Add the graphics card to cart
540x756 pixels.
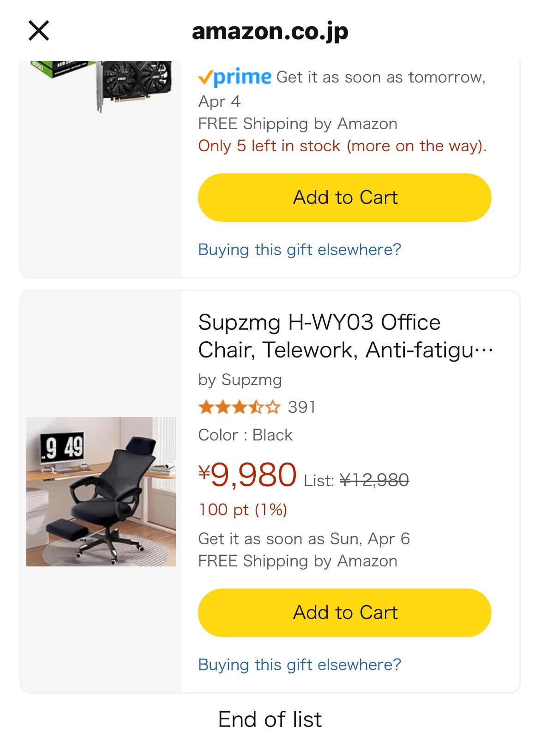344,197
